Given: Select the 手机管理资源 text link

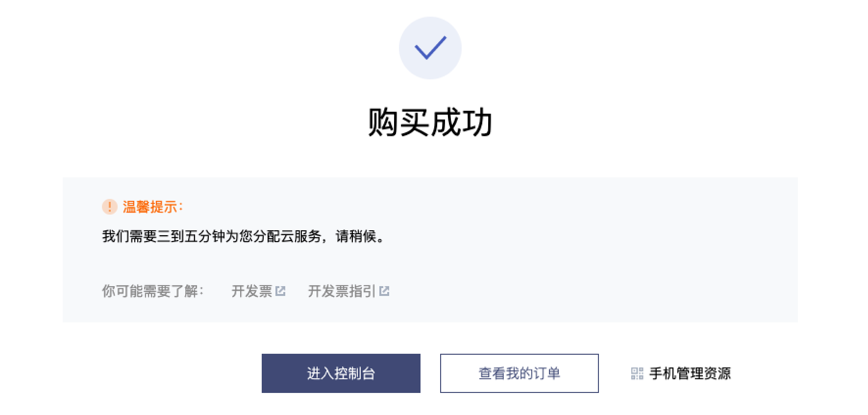Looking at the screenshot, I should tap(690, 373).
